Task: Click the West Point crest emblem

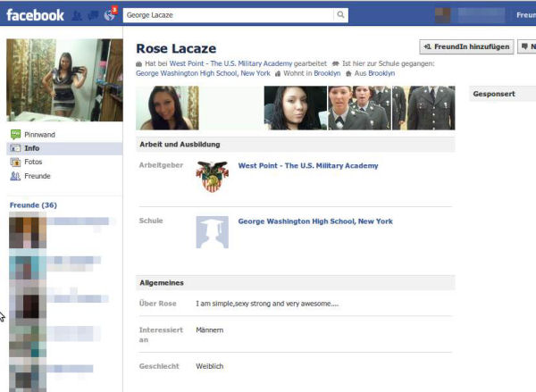Action: tap(213, 176)
